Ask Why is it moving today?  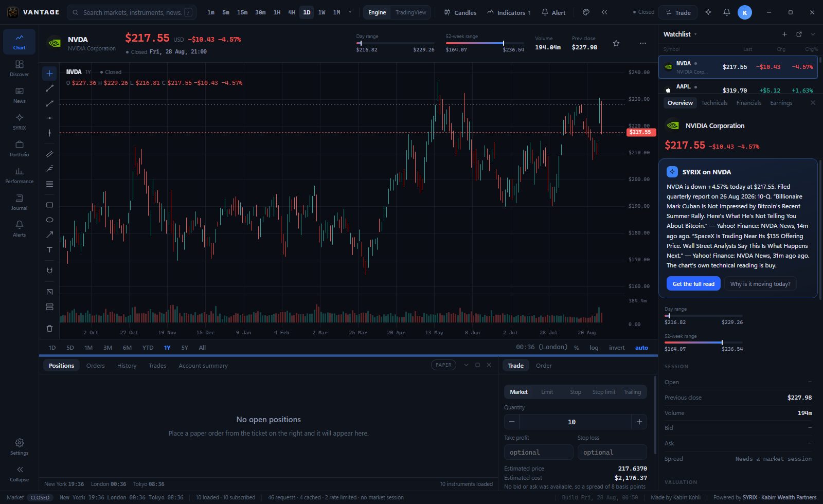coord(760,284)
